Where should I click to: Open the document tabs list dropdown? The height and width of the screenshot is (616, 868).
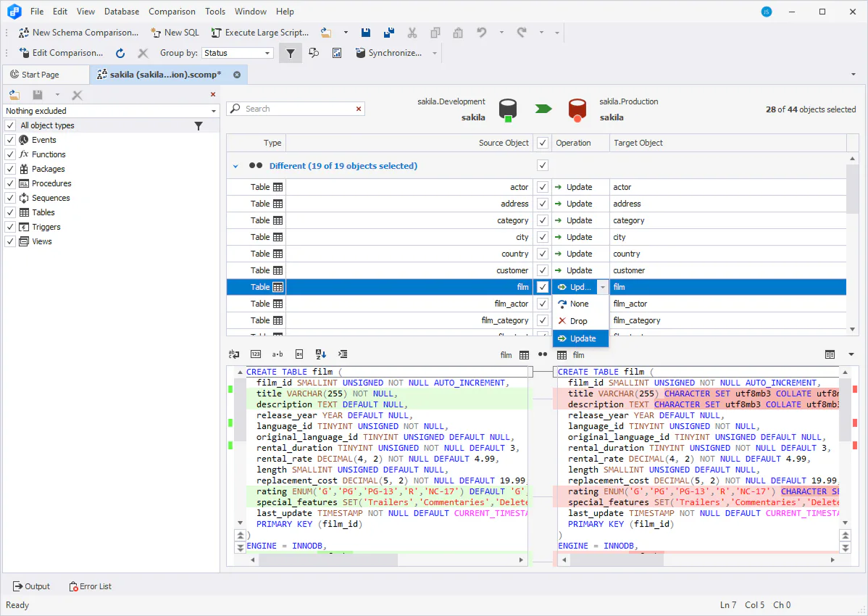(x=853, y=75)
